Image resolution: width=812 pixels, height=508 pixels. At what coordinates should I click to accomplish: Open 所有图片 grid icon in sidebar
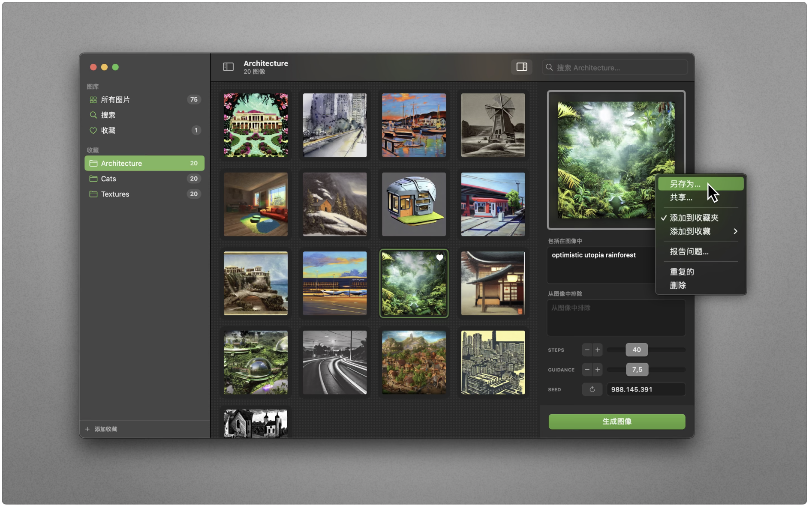[x=93, y=100]
